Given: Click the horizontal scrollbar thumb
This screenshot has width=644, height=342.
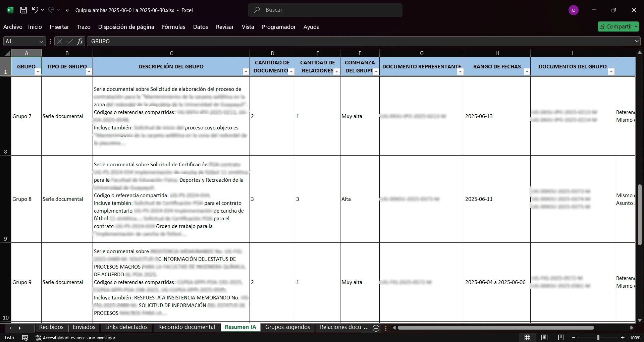Looking at the screenshot, I should tap(496, 328).
